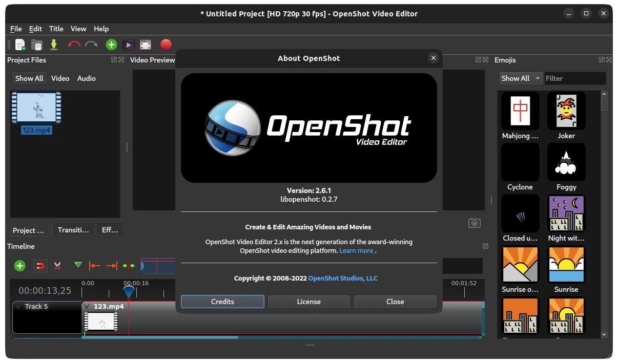Viewport: 618px width, 364px height.
Task: Open the Emojis Show All dropdown
Action: (521, 78)
